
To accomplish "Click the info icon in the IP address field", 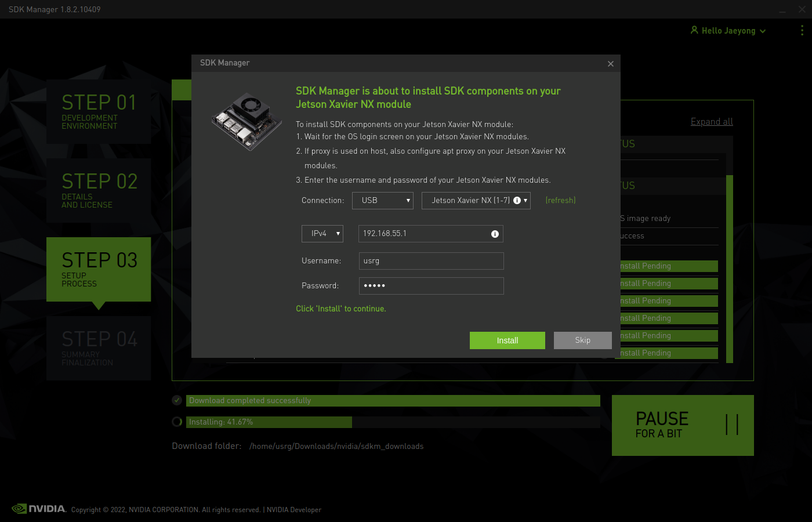I will point(495,234).
